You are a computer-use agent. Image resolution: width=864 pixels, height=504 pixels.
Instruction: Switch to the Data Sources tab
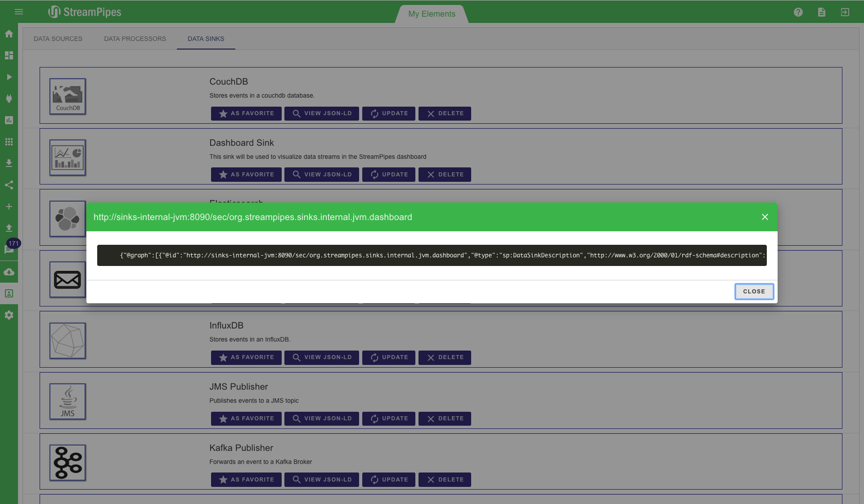58,39
